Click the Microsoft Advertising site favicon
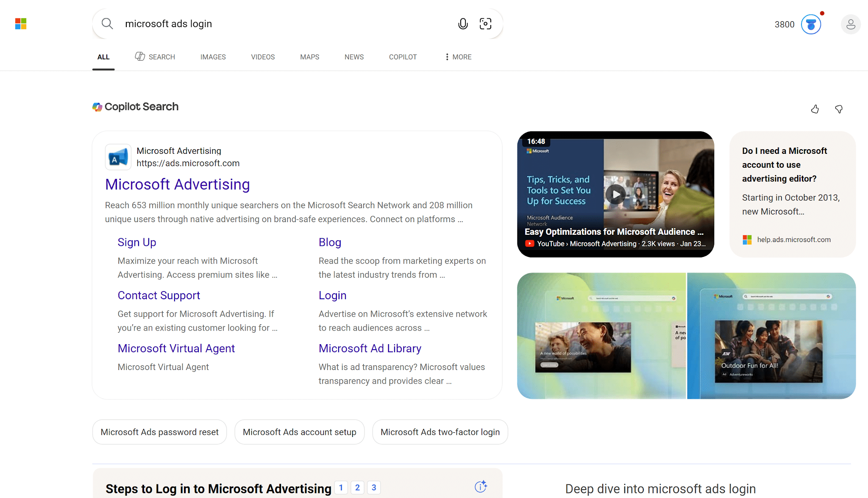868x498 pixels. pyautogui.click(x=118, y=157)
